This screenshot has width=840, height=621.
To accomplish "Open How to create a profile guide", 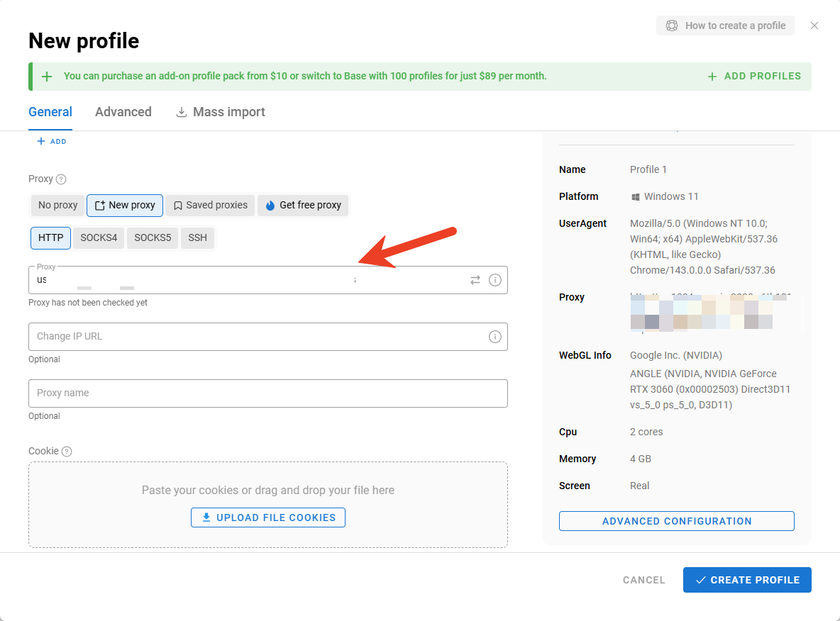I will point(725,26).
